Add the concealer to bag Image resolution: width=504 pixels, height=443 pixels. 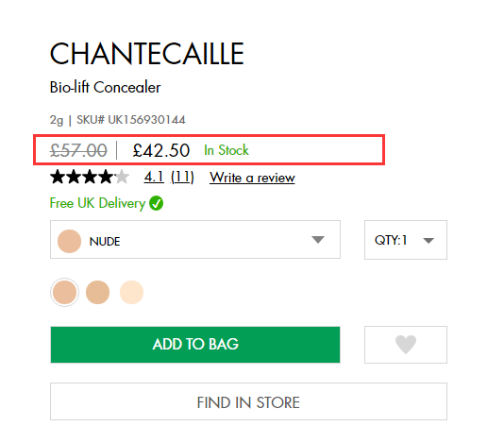(195, 345)
